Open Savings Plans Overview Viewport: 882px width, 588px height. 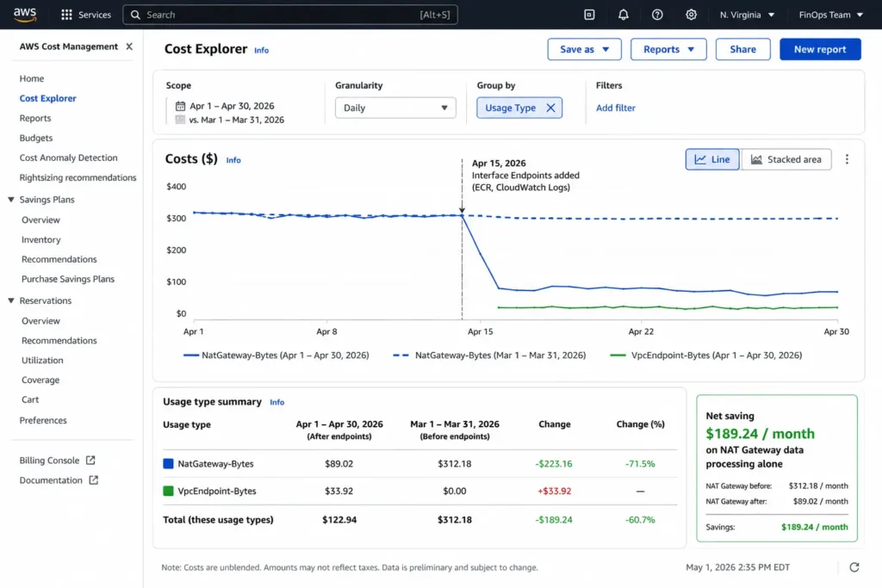(x=40, y=220)
